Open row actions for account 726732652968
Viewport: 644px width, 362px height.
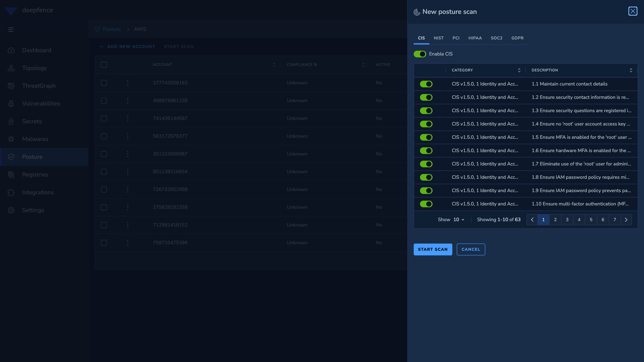click(x=128, y=190)
